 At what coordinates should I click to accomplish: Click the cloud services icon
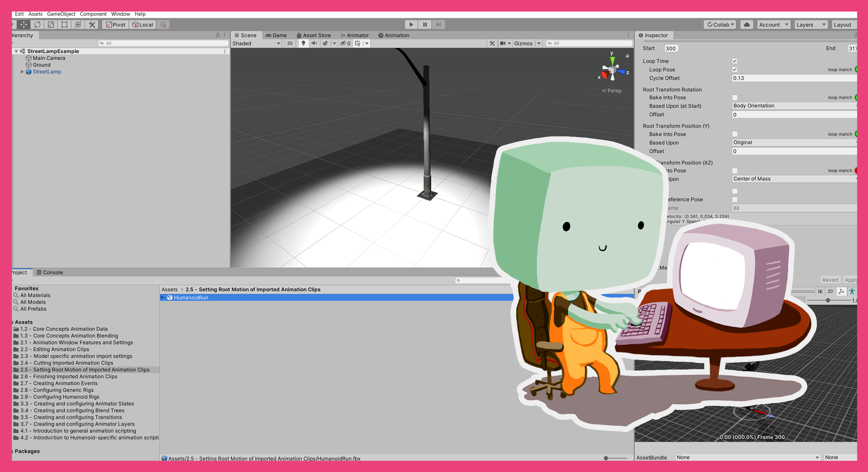747,24
